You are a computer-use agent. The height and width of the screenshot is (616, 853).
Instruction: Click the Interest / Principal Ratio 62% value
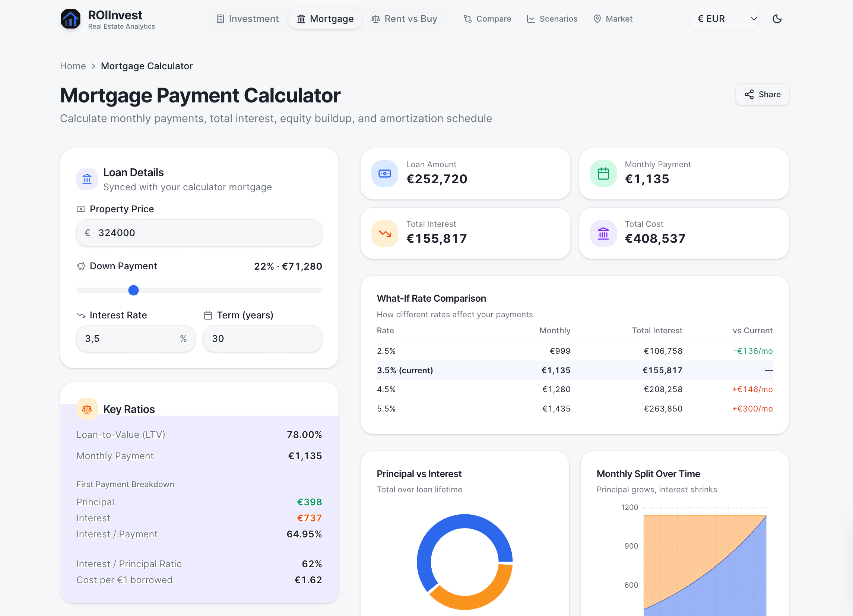click(x=312, y=564)
